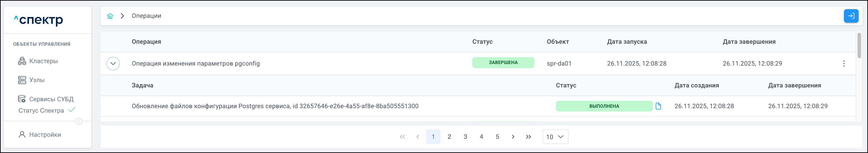The width and height of the screenshot is (868, 153).
Task: Click the Сервисы СУБД database icon
Action: coord(22,99)
